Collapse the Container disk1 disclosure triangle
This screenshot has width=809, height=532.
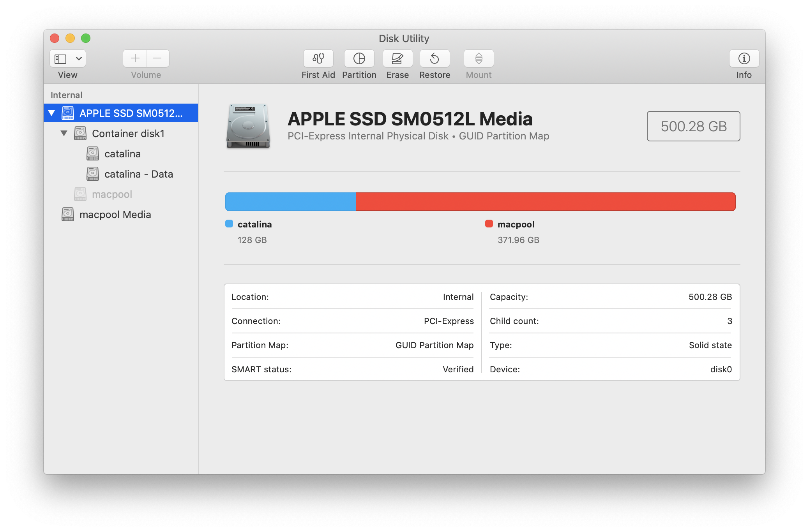click(64, 134)
